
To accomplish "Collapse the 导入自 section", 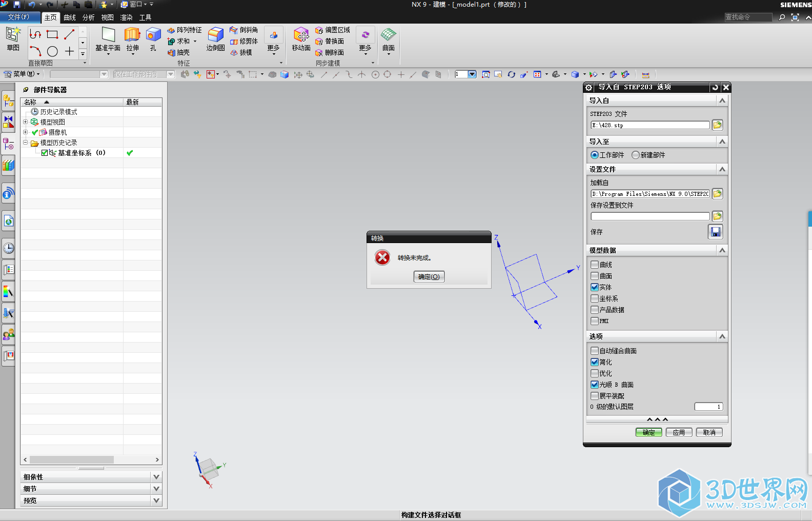I will [722, 101].
